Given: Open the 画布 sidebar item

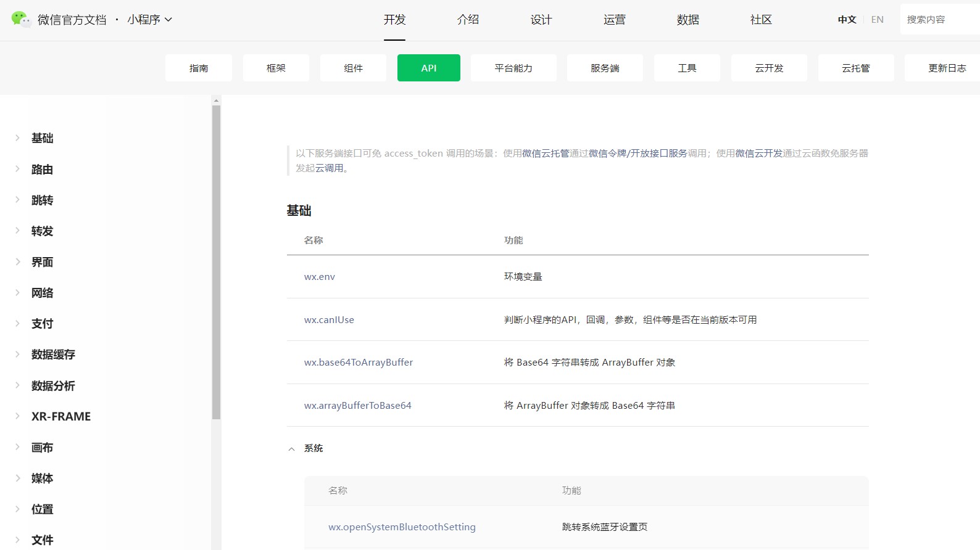Looking at the screenshot, I should click(x=43, y=447).
